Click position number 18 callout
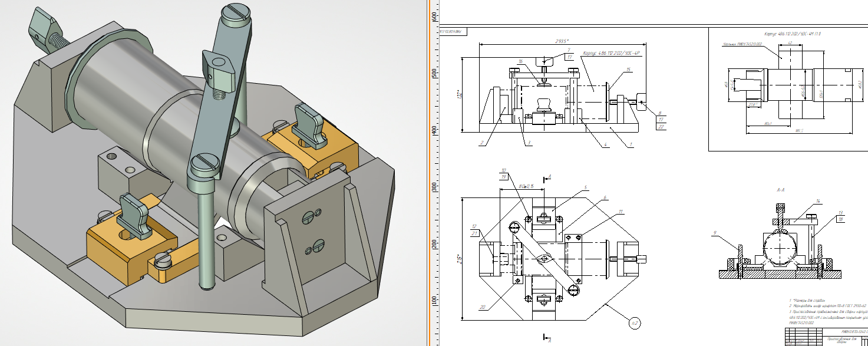The image size is (868, 346). coord(841,219)
